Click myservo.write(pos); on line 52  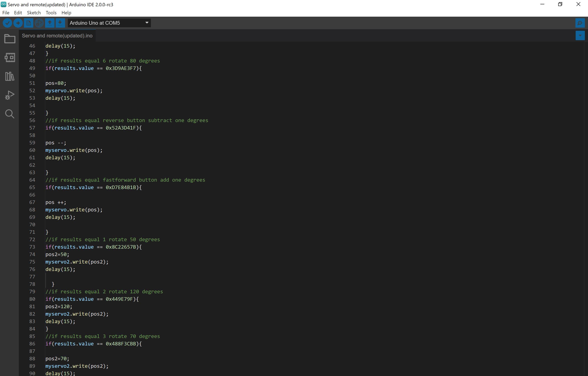[x=74, y=91]
